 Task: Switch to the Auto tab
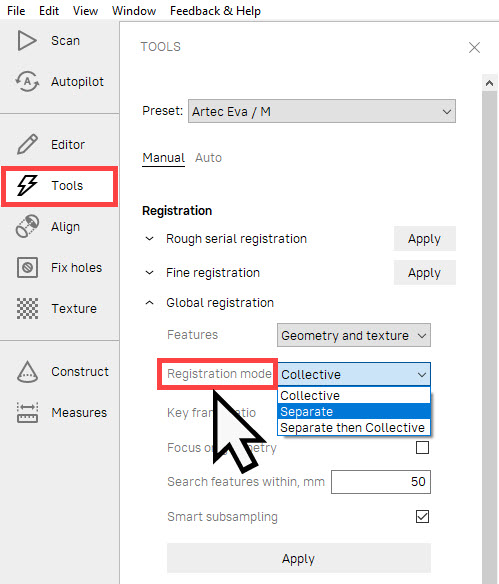click(209, 158)
